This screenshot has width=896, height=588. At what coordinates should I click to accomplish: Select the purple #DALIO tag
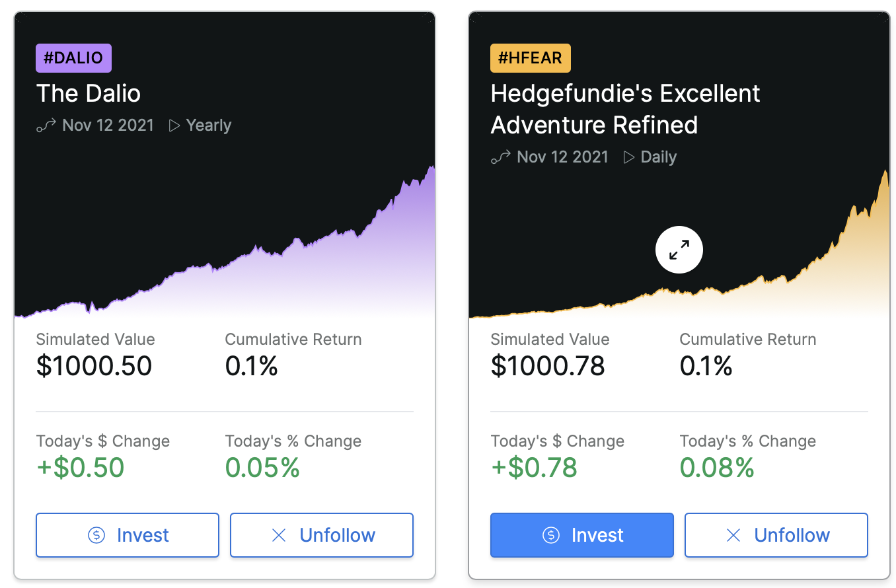click(73, 58)
